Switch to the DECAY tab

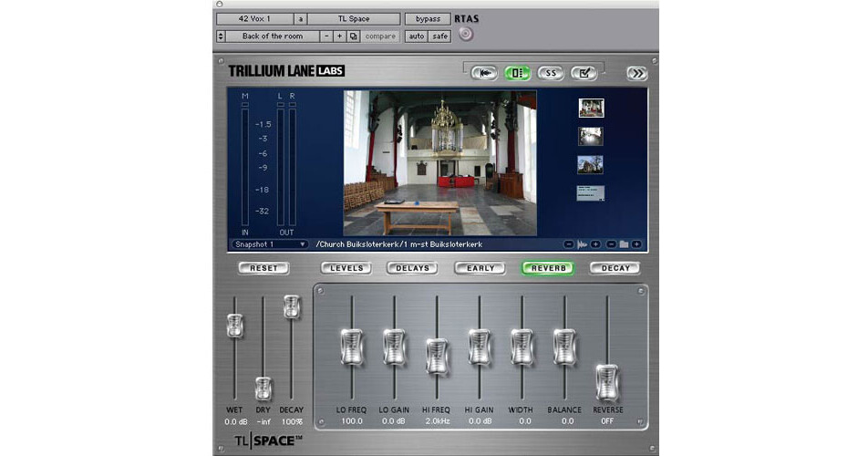pyautogui.click(x=615, y=268)
